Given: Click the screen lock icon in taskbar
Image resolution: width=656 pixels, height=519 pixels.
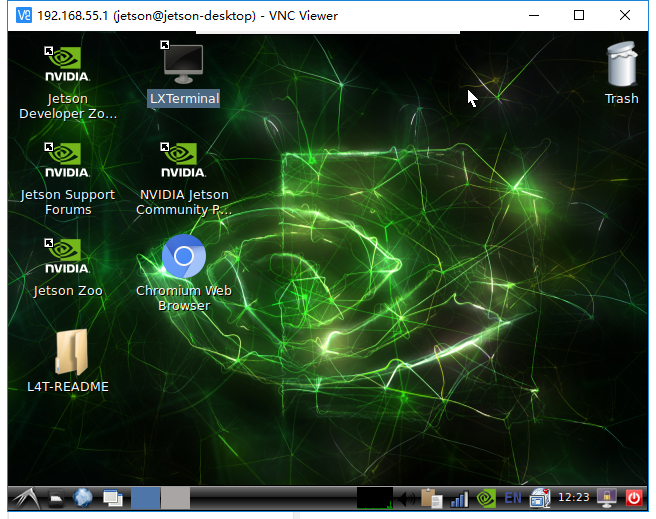Looking at the screenshot, I should (607, 498).
